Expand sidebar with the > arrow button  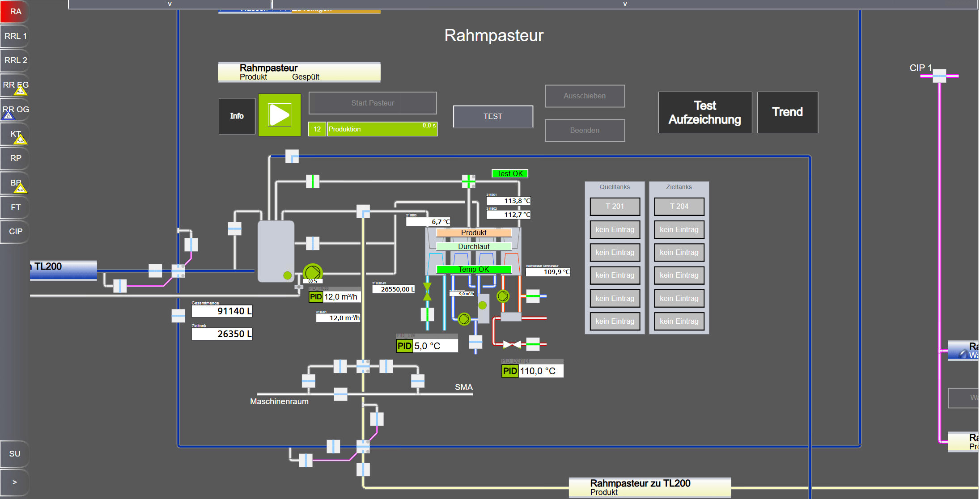click(15, 482)
